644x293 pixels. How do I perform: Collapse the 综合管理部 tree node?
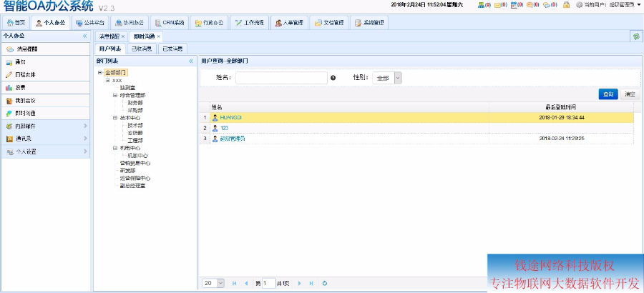coord(115,95)
